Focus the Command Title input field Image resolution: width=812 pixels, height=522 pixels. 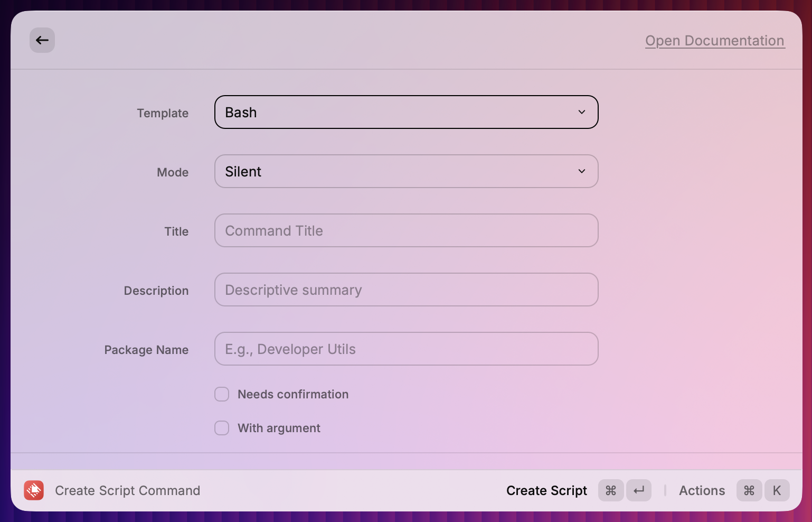click(x=405, y=230)
